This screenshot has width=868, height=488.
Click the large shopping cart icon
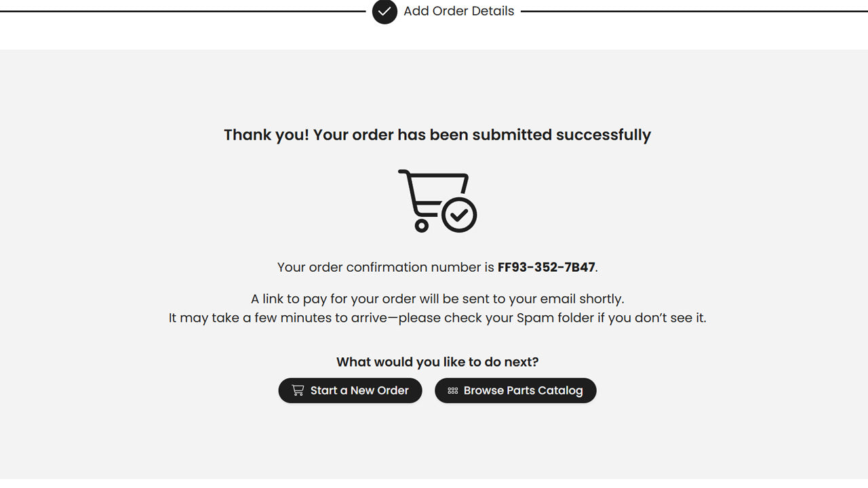(x=429, y=197)
